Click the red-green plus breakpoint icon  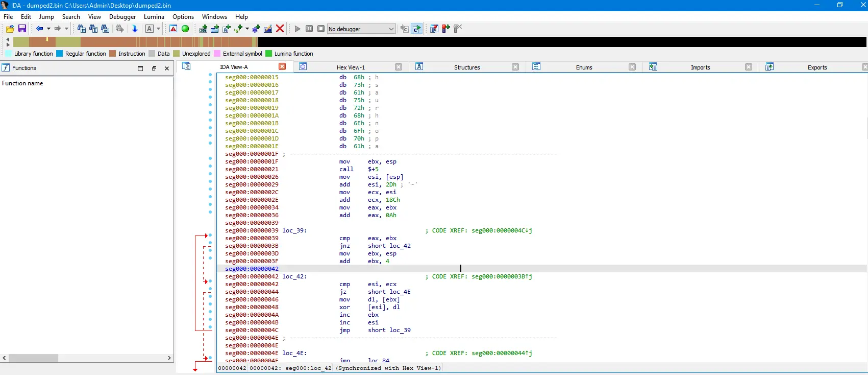click(x=446, y=29)
